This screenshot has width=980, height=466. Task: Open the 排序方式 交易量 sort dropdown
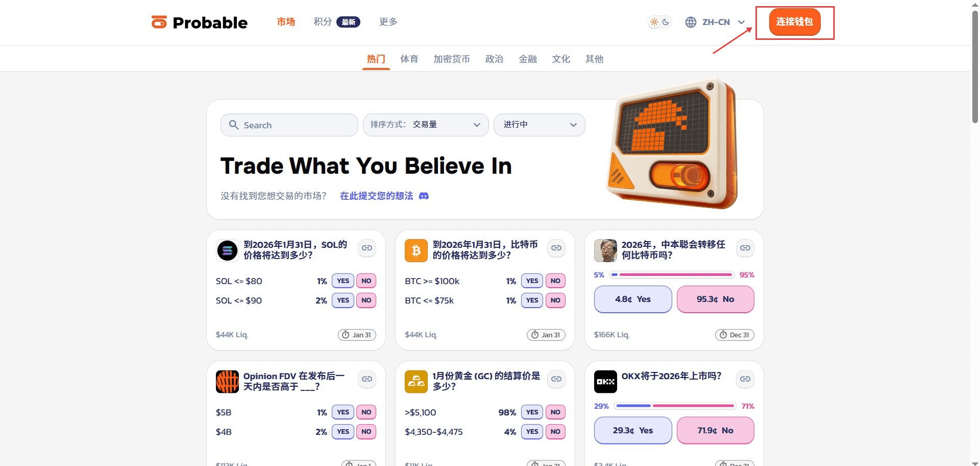tap(426, 125)
